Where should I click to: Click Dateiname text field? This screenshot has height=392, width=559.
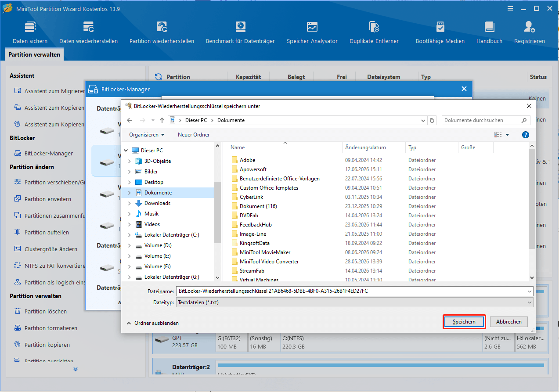pyautogui.click(x=351, y=291)
